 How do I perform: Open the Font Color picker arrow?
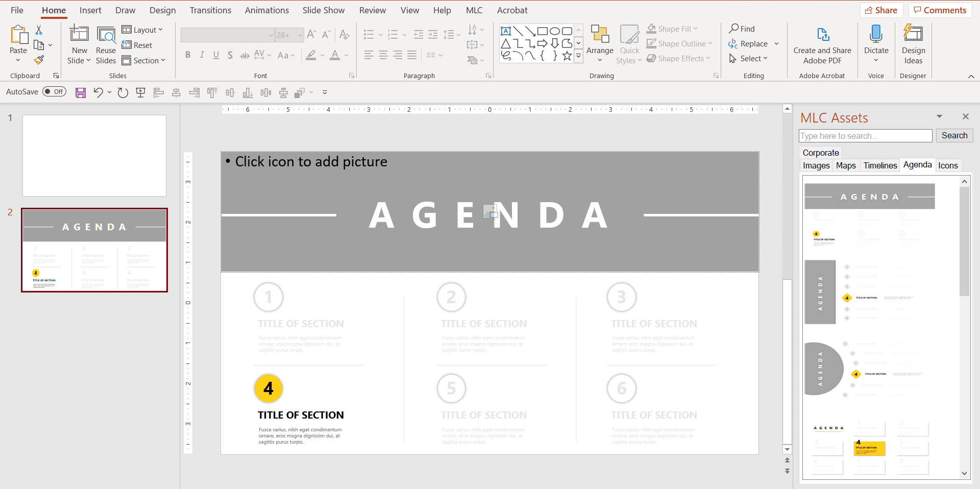[x=347, y=55]
